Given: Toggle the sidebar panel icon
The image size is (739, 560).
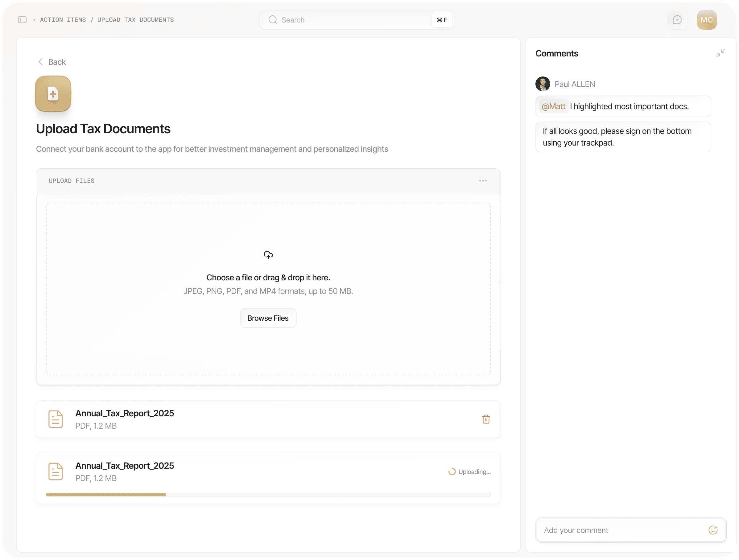Looking at the screenshot, I should (x=23, y=20).
